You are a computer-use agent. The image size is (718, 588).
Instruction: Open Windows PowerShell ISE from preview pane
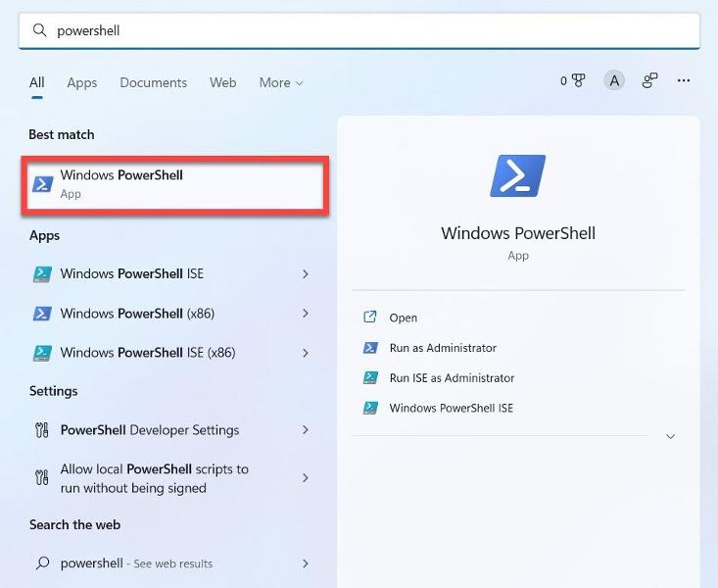[451, 408]
